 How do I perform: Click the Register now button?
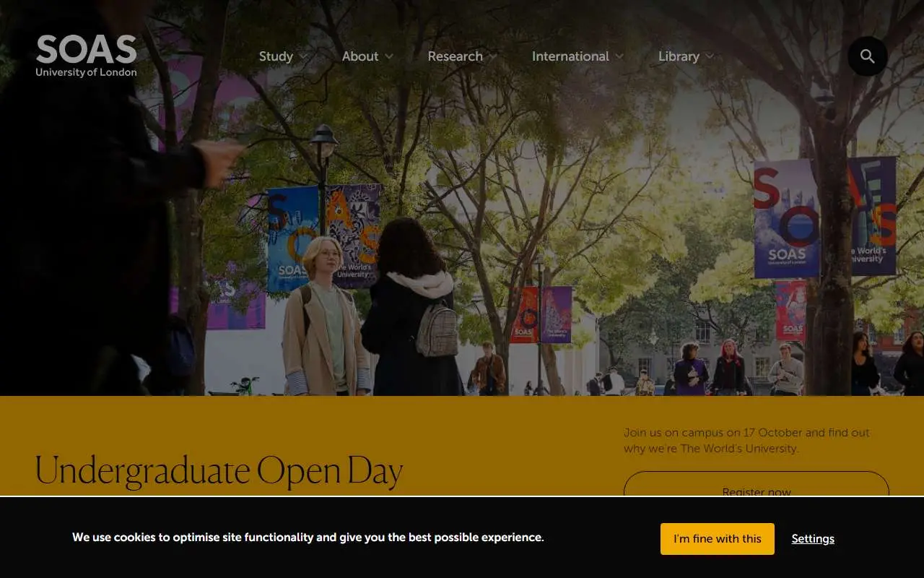pos(757,484)
